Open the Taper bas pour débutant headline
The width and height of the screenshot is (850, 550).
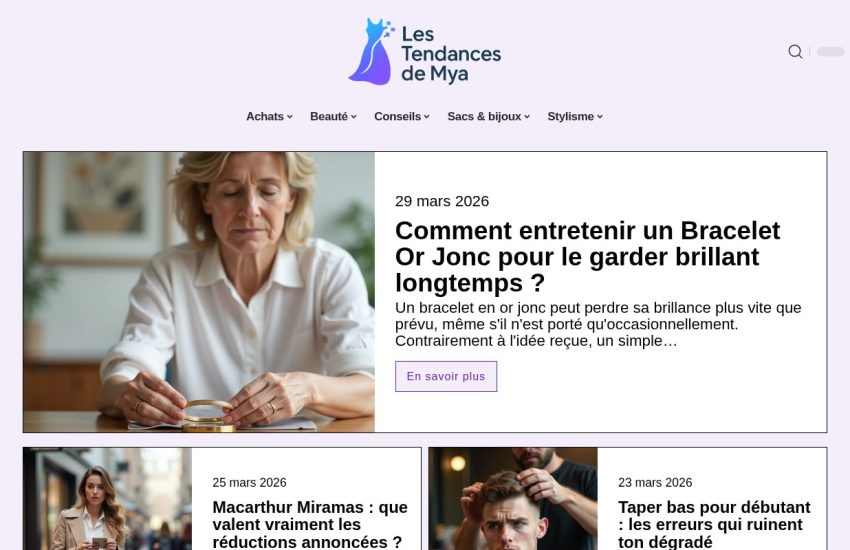click(x=714, y=524)
